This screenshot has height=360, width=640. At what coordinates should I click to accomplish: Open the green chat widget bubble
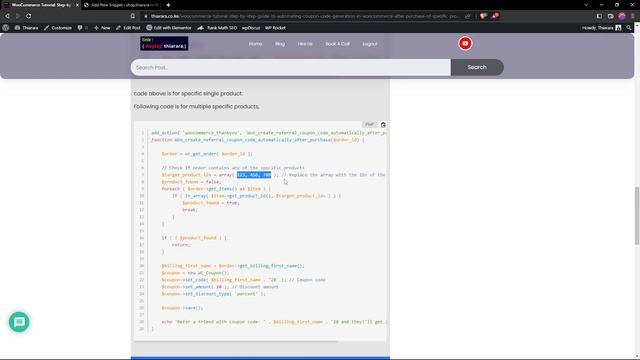point(19,322)
